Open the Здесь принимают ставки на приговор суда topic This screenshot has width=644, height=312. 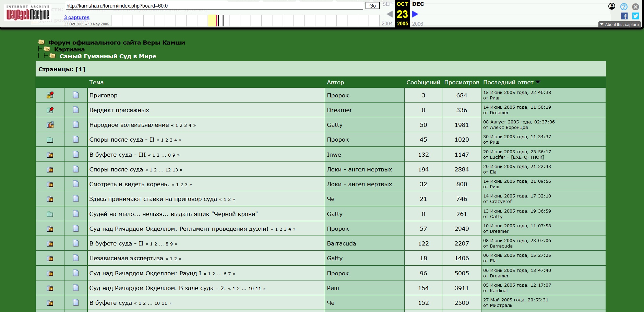(153, 199)
